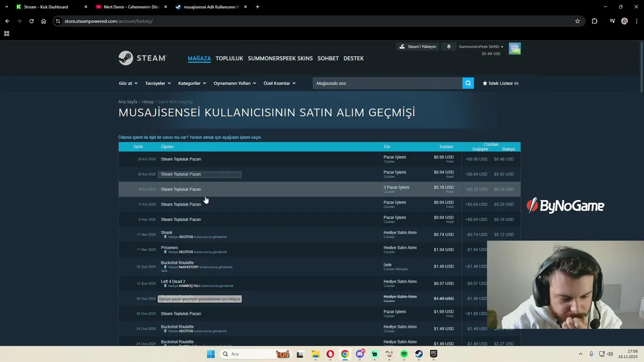Open the TOPLULUK menu
The height and width of the screenshot is (362, 644).
click(229, 58)
